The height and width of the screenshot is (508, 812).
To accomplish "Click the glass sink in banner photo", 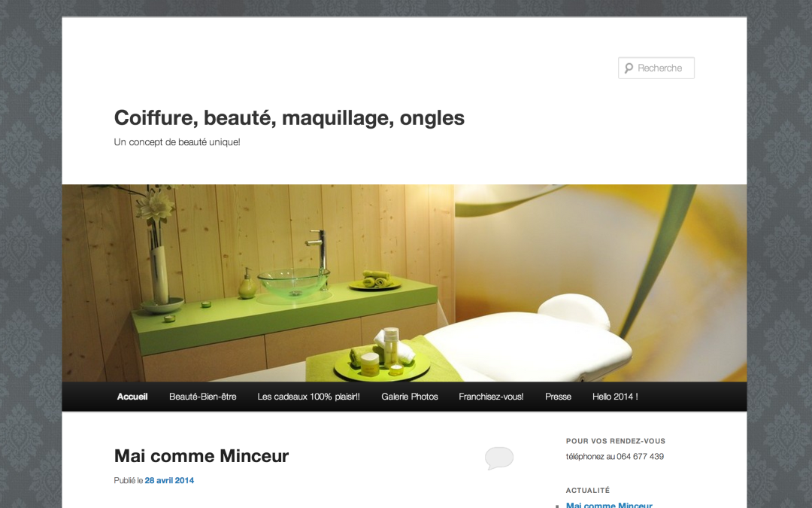I will (x=294, y=281).
